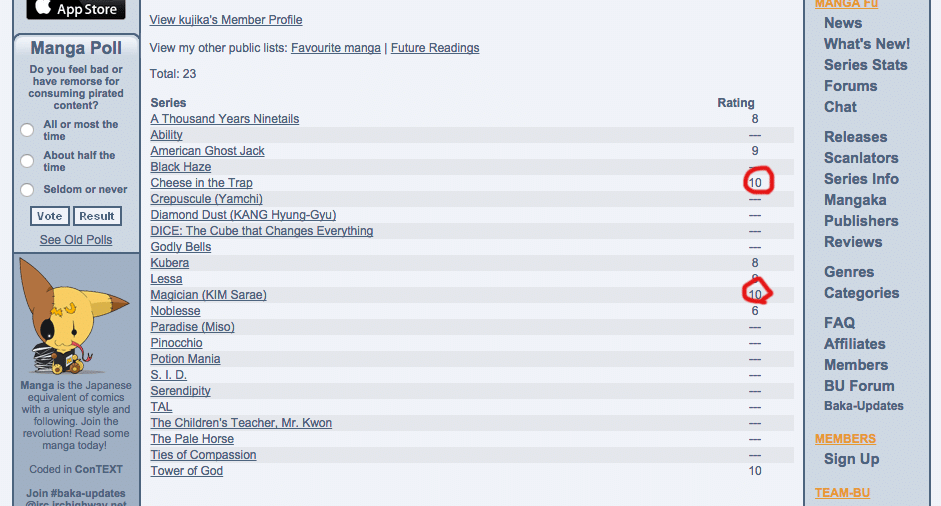
Task: Choose "About half the time" radio button
Action: pos(27,161)
